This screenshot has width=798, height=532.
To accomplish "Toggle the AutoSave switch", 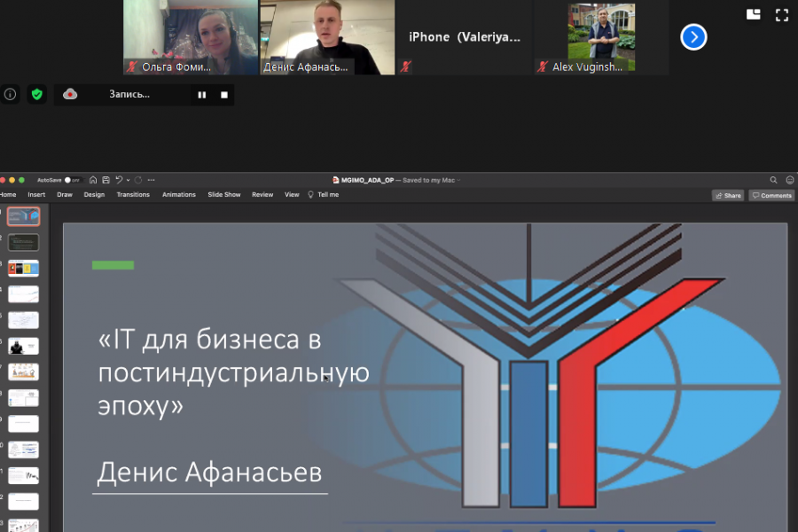I will pos(73,180).
